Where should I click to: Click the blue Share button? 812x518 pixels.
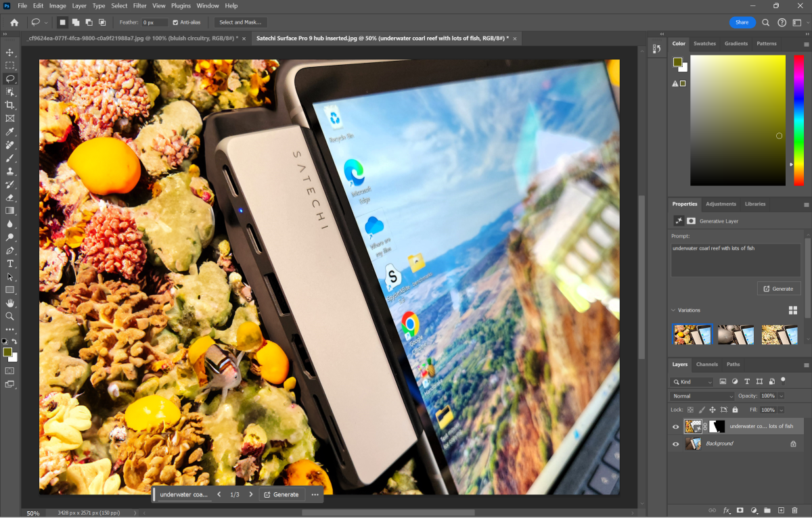click(742, 22)
